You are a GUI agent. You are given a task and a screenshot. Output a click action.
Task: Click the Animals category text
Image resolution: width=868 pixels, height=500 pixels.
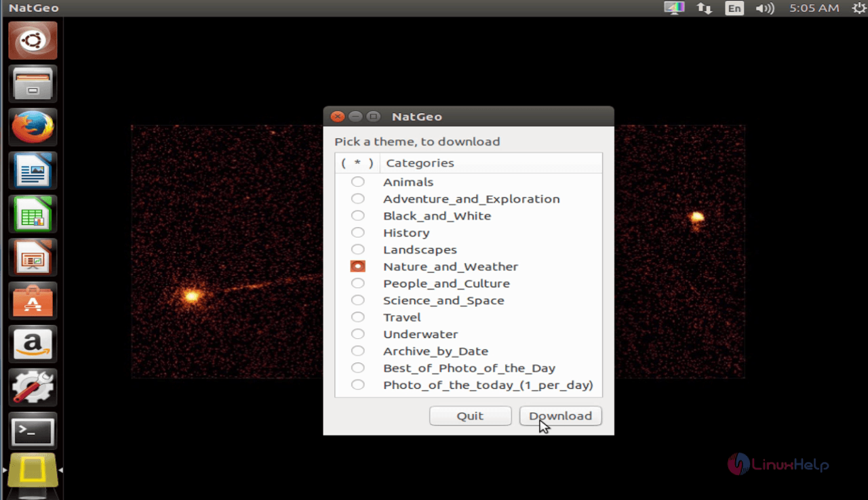(408, 182)
